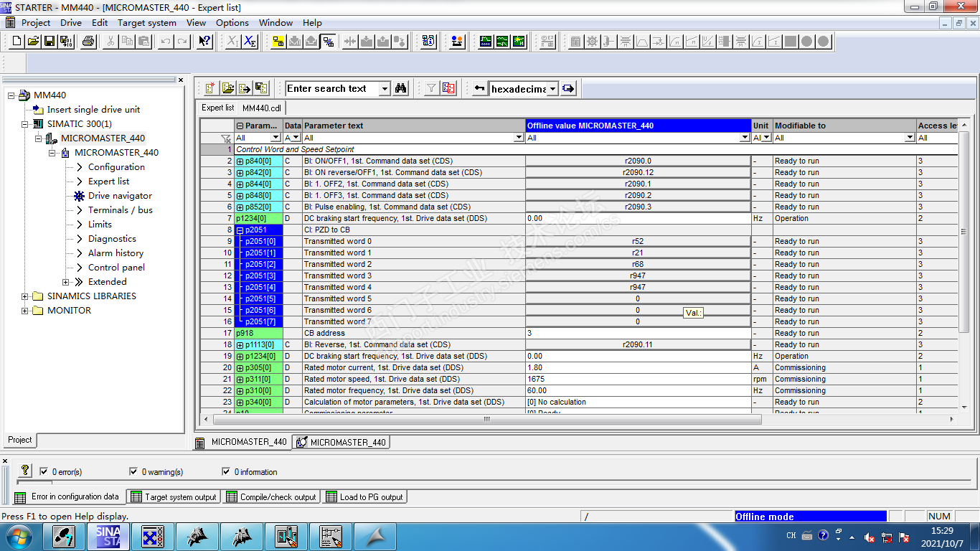Image resolution: width=980 pixels, height=551 pixels.
Task: Click the horizontal scrollbar of the expert list
Action: click(487, 419)
